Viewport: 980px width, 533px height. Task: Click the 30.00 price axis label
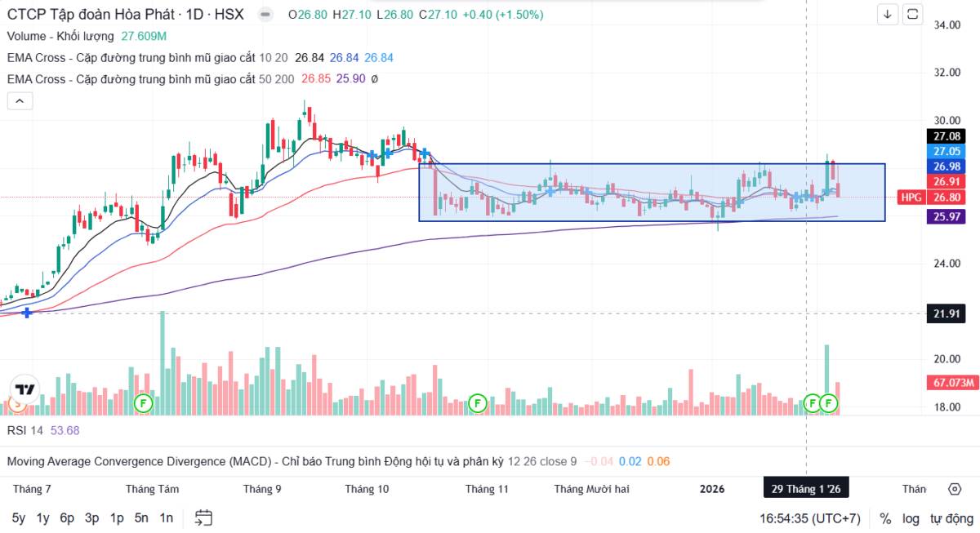(x=947, y=120)
